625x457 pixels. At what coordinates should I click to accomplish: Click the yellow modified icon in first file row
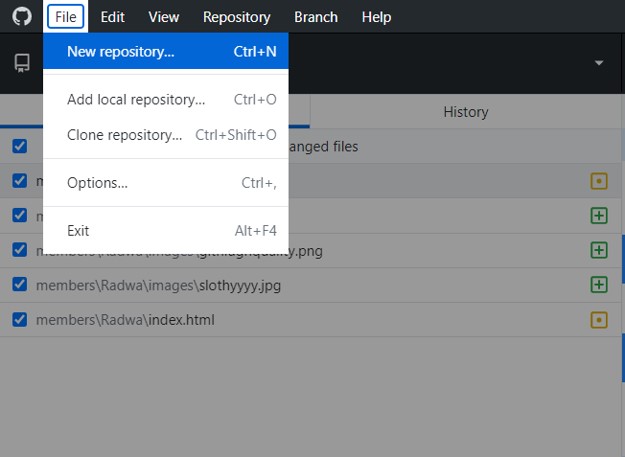[x=599, y=181]
